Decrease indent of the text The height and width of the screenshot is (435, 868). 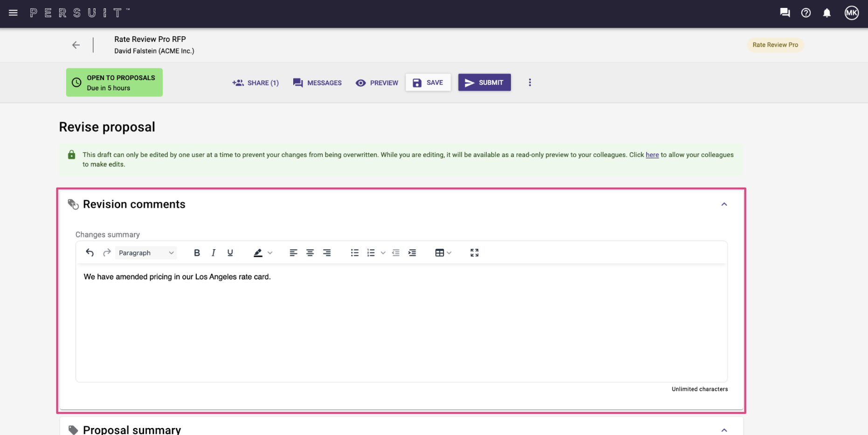[396, 252]
